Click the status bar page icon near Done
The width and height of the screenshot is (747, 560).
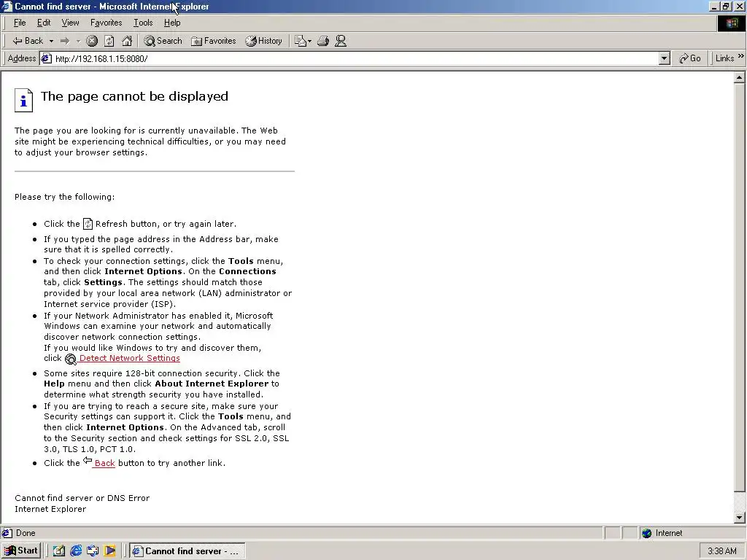click(7, 533)
